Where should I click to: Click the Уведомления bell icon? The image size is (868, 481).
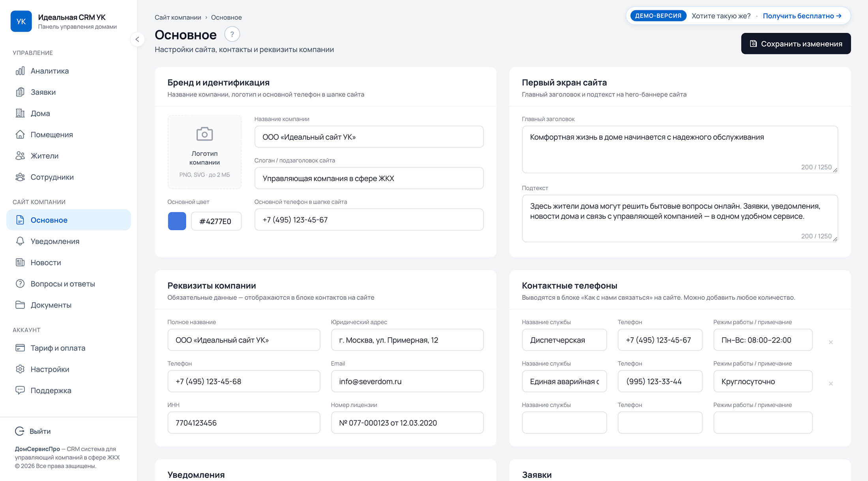(x=20, y=241)
